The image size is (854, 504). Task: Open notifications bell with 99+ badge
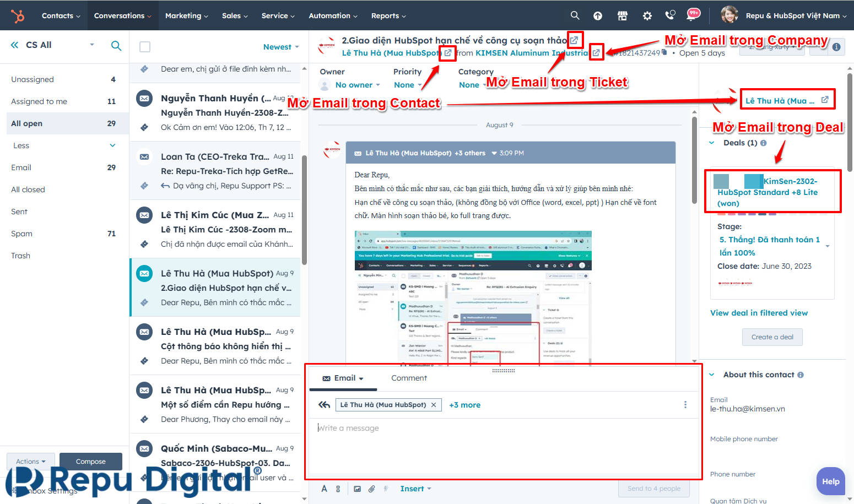coord(693,14)
